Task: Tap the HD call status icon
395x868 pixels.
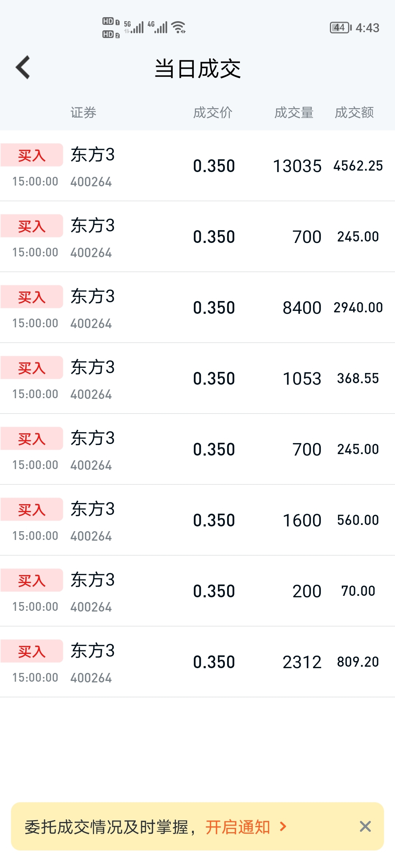Action: [x=111, y=28]
